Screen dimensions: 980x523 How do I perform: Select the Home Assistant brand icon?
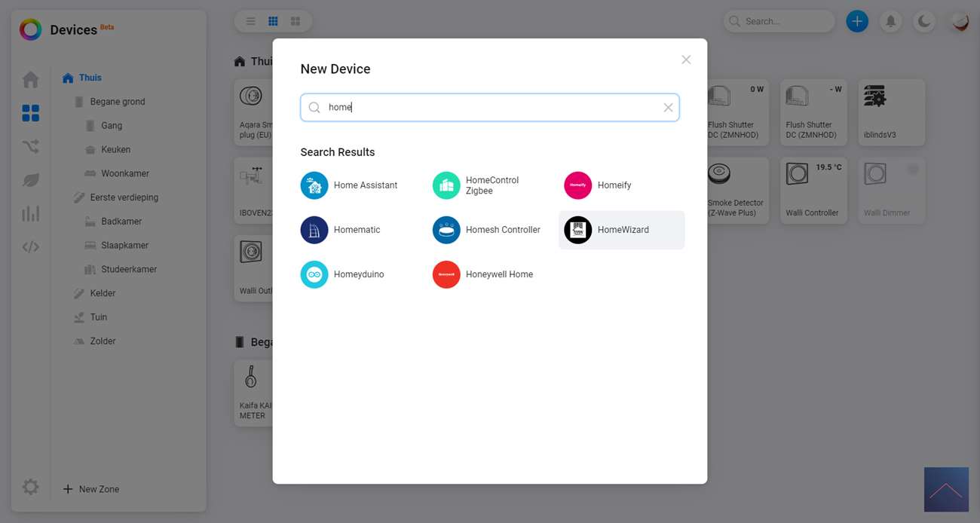[x=314, y=185]
